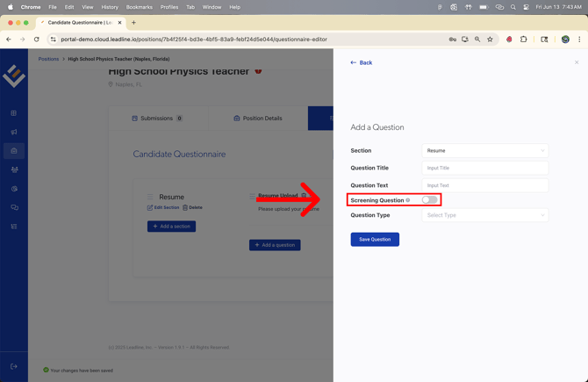Open the globe-like sidebar icon
The height and width of the screenshot is (382, 588).
[x=14, y=189]
